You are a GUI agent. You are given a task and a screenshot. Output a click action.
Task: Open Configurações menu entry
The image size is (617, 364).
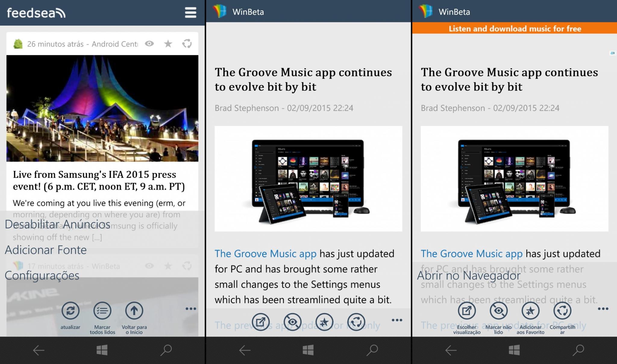42,275
